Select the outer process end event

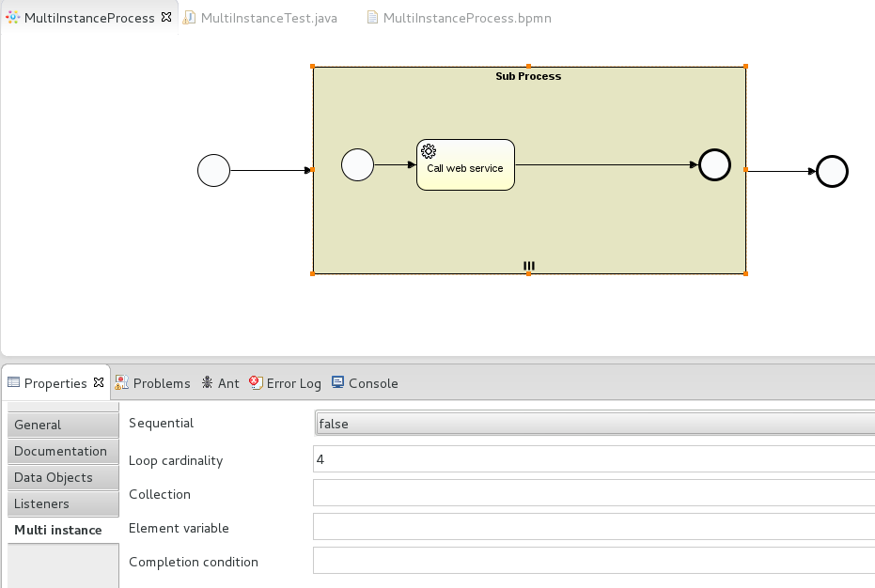(832, 172)
